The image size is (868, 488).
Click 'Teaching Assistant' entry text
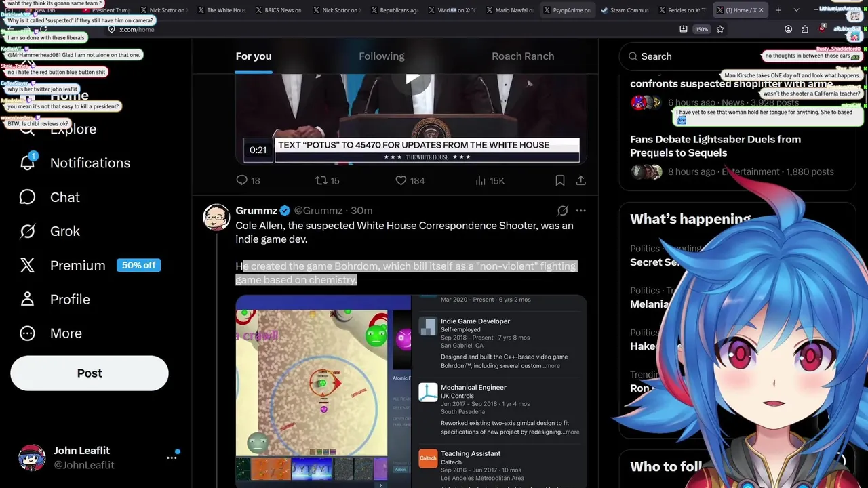[471, 453]
